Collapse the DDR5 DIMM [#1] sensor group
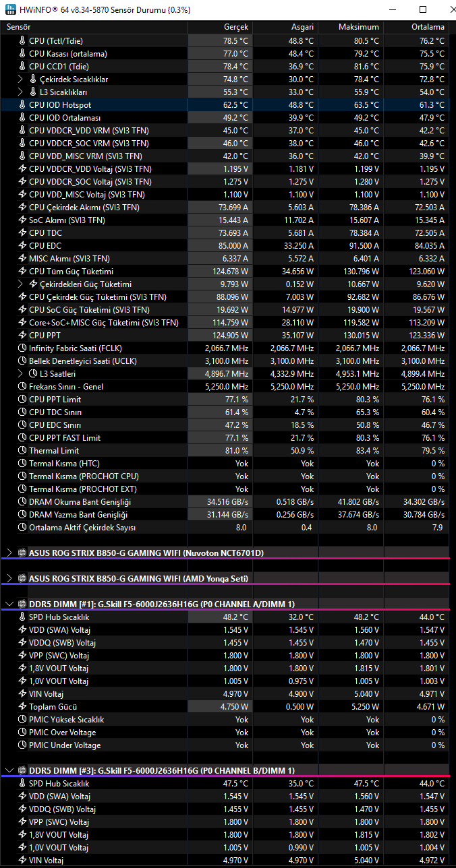Screen dimensions: 456x868 click(x=9, y=604)
